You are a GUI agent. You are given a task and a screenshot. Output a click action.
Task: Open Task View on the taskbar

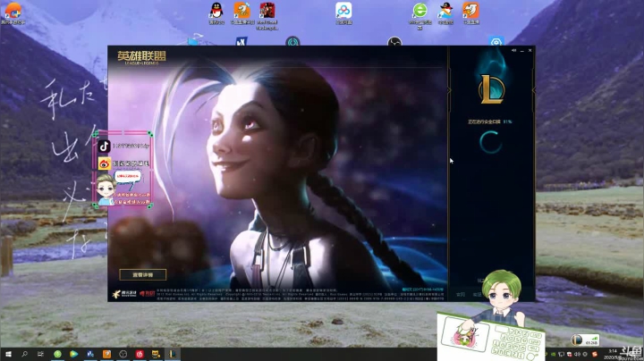[40, 354]
